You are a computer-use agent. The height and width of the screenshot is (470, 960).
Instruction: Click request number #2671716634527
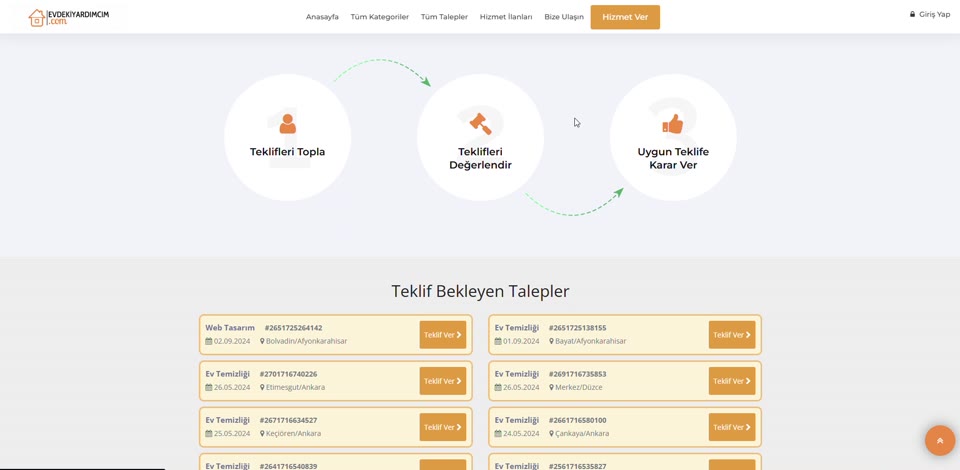288,420
